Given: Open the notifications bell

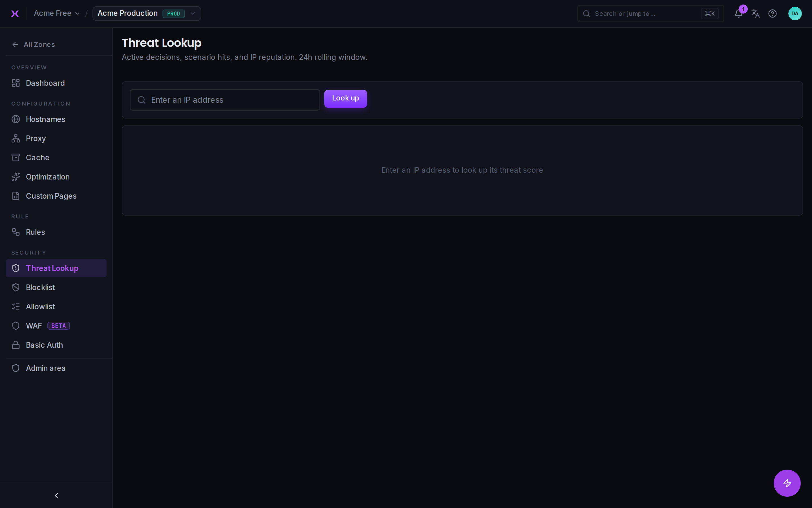Looking at the screenshot, I should (x=738, y=14).
